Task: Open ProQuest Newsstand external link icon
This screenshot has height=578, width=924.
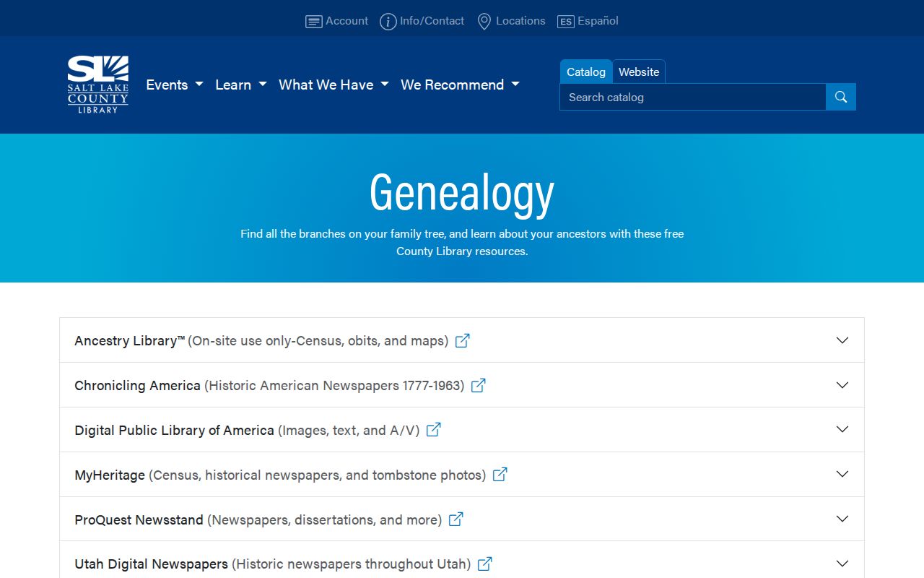Action: [x=456, y=519]
